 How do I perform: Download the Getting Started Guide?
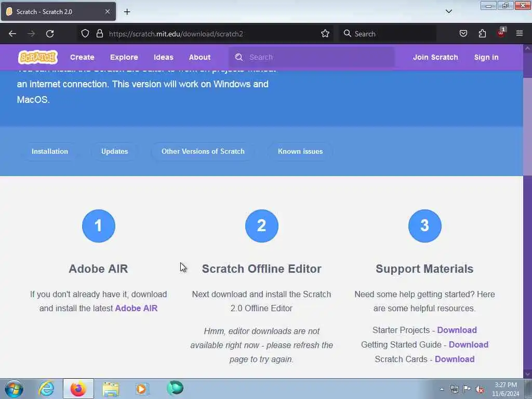[468, 344]
